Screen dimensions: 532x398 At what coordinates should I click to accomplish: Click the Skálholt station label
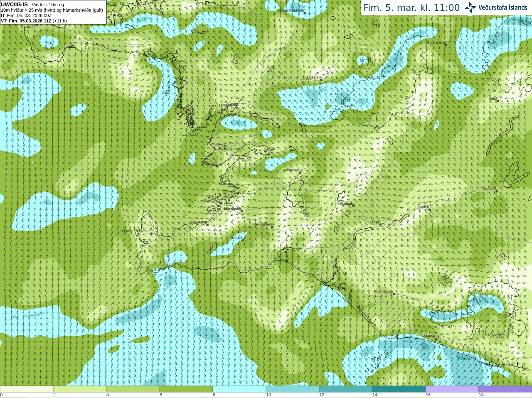pyautogui.click(x=346, y=204)
